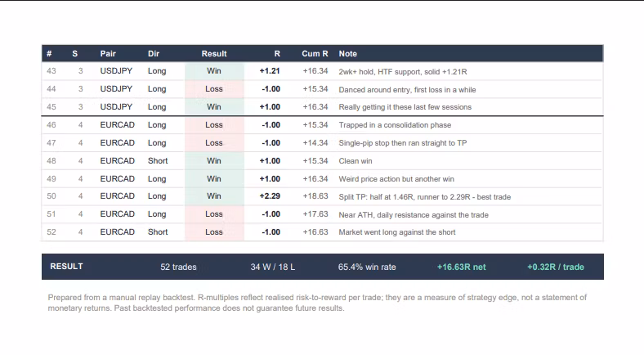
Task: Click the 'Clean win' note
Action: coord(356,161)
